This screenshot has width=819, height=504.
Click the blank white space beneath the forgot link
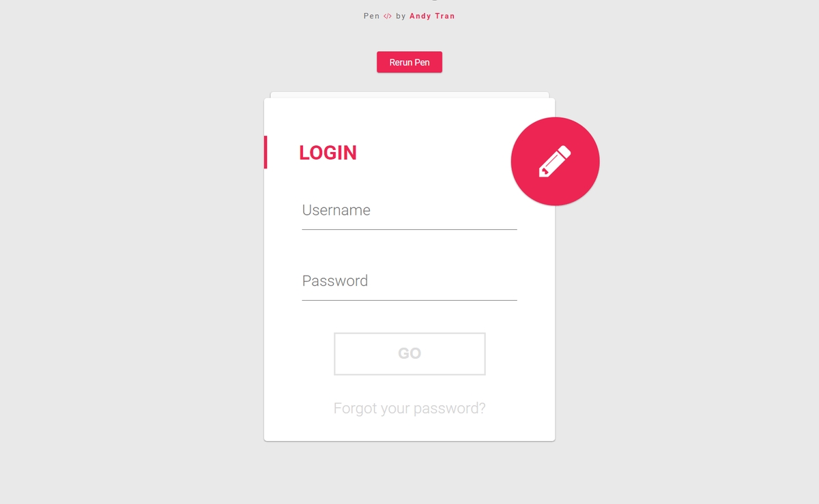pos(409,430)
